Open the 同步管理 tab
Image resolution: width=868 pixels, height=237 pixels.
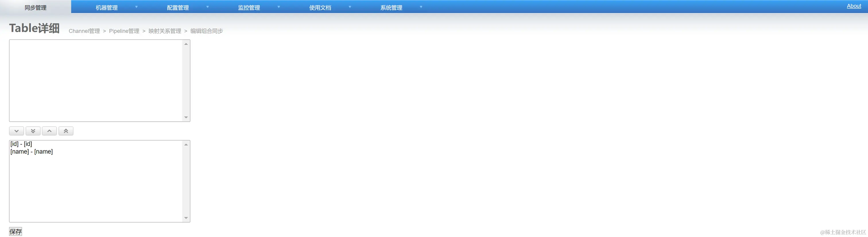point(35,7)
